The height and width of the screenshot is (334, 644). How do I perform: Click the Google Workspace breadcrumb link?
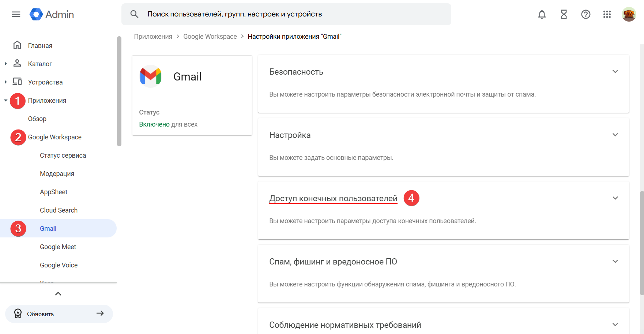210,37
